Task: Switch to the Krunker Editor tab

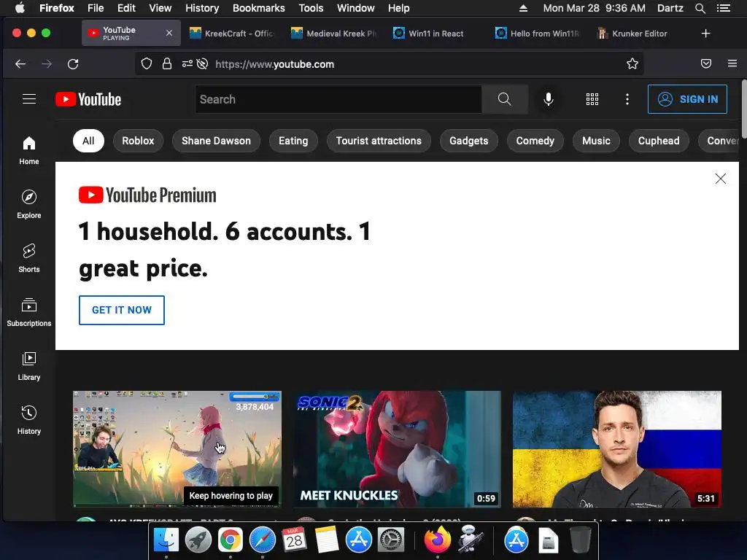Action: (x=640, y=34)
